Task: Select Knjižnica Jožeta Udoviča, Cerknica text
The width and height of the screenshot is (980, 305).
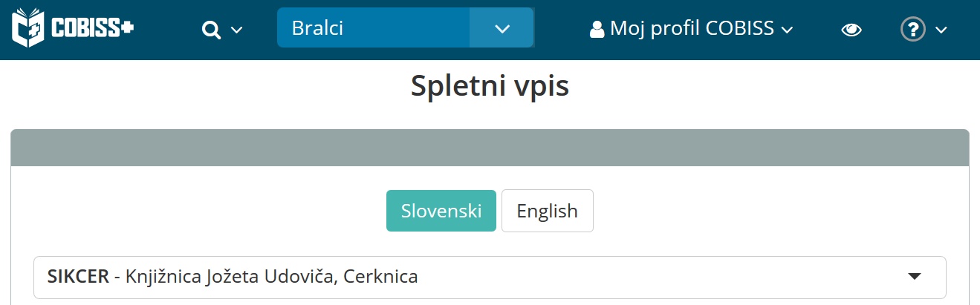Action: click(x=272, y=278)
